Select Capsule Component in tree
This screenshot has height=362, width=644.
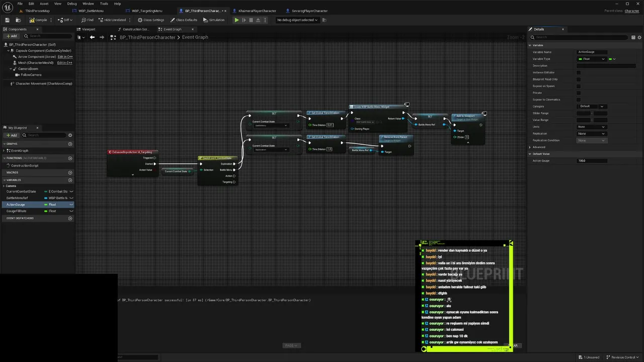click(x=43, y=51)
